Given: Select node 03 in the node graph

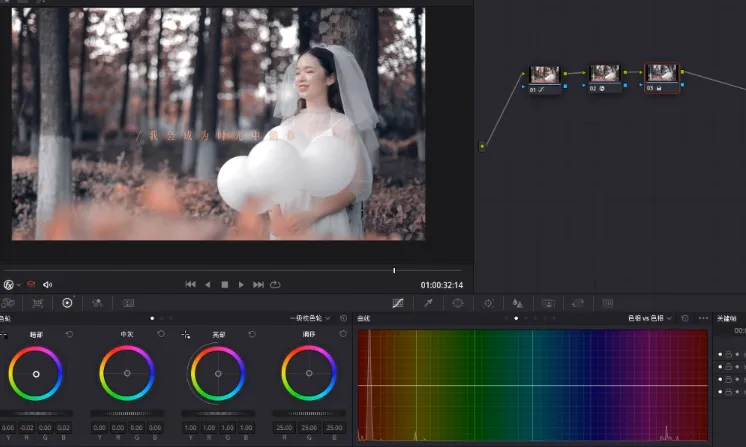Looking at the screenshot, I should [661, 75].
